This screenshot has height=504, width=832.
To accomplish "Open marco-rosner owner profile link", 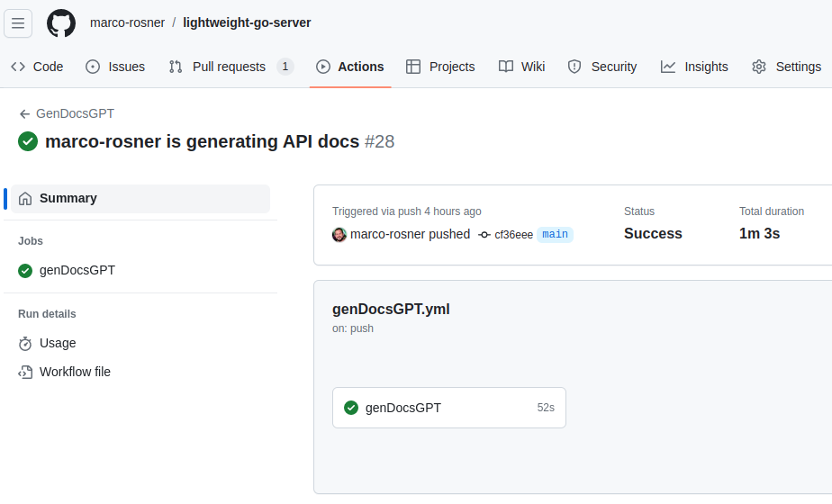I will (127, 22).
